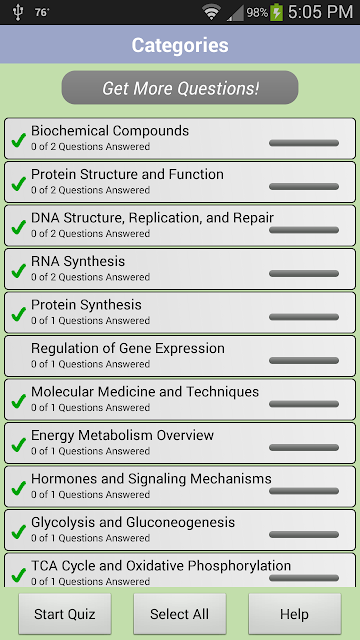Tap the USB connection icon

tap(18, 12)
